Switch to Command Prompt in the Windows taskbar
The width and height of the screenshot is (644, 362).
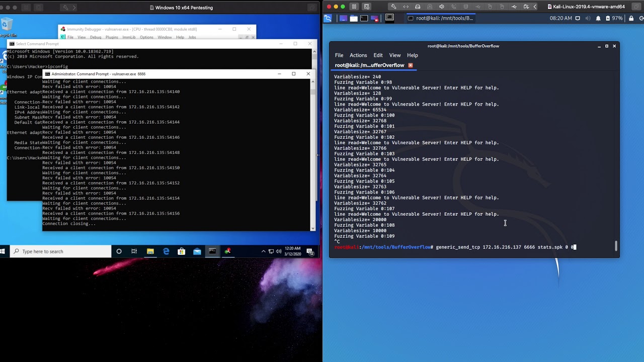212,251
